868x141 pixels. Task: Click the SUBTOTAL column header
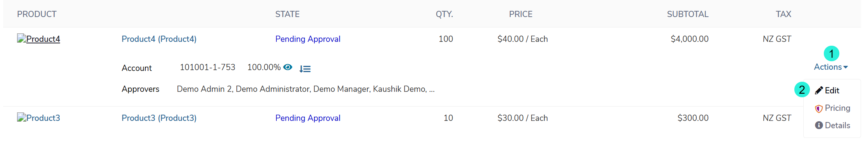click(687, 14)
